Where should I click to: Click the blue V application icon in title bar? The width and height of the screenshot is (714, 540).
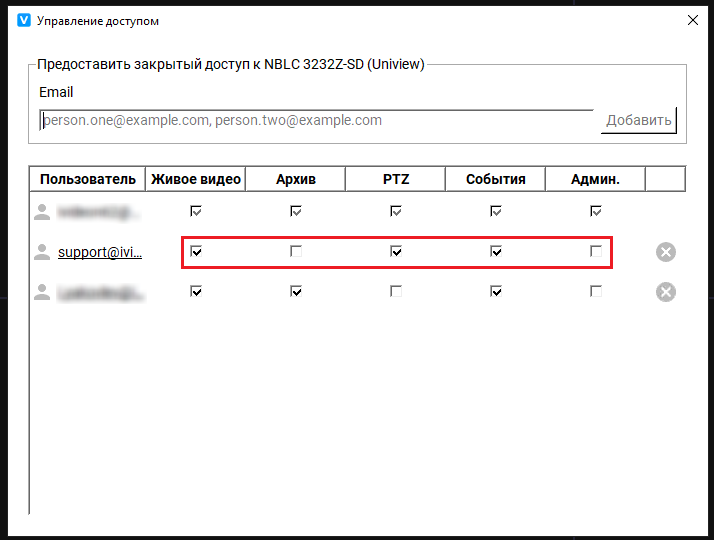(x=24, y=20)
